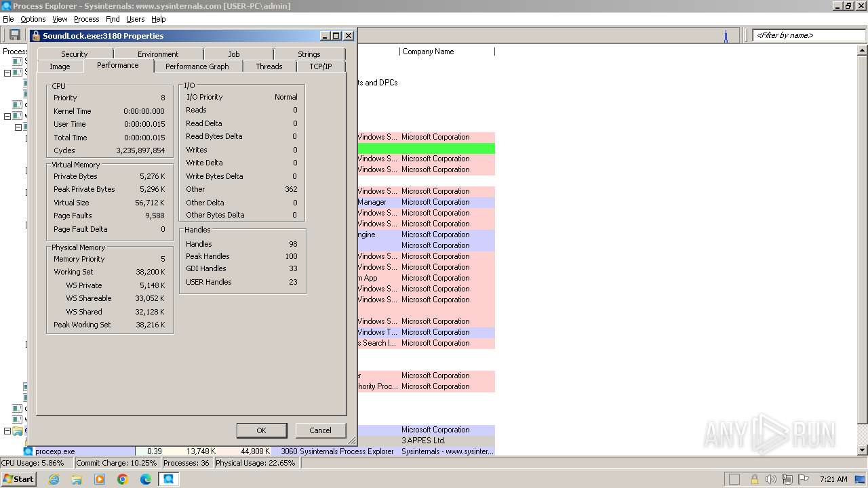Click the taskbar clock showing 7:21 AM
Viewport: 868px width, 488px height.
tap(833, 479)
